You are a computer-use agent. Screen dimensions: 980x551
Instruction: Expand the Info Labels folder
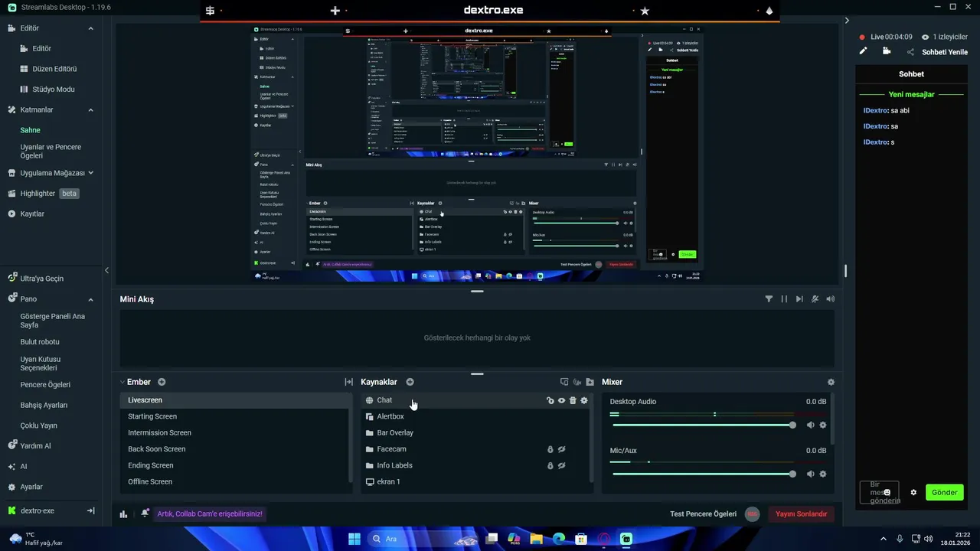(370, 465)
